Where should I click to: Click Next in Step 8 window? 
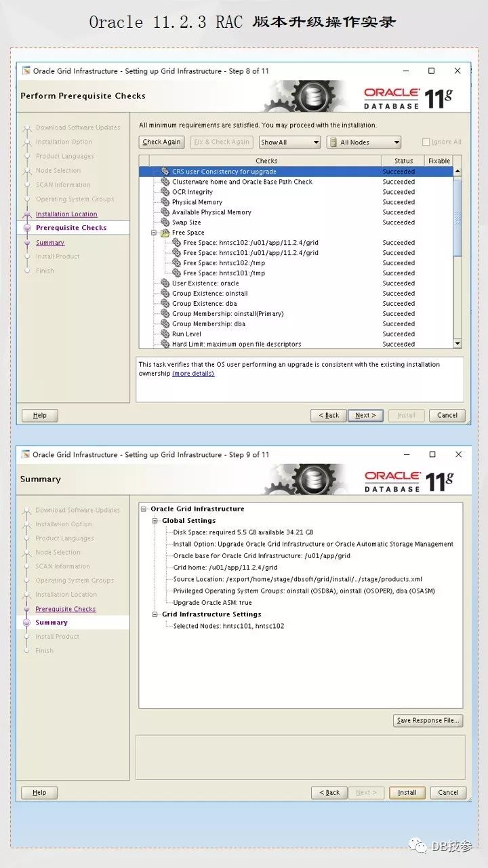[x=366, y=415]
